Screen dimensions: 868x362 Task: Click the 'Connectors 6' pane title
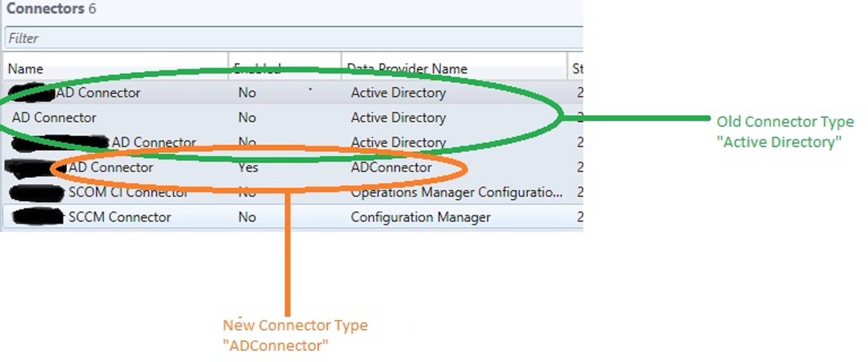51,9
